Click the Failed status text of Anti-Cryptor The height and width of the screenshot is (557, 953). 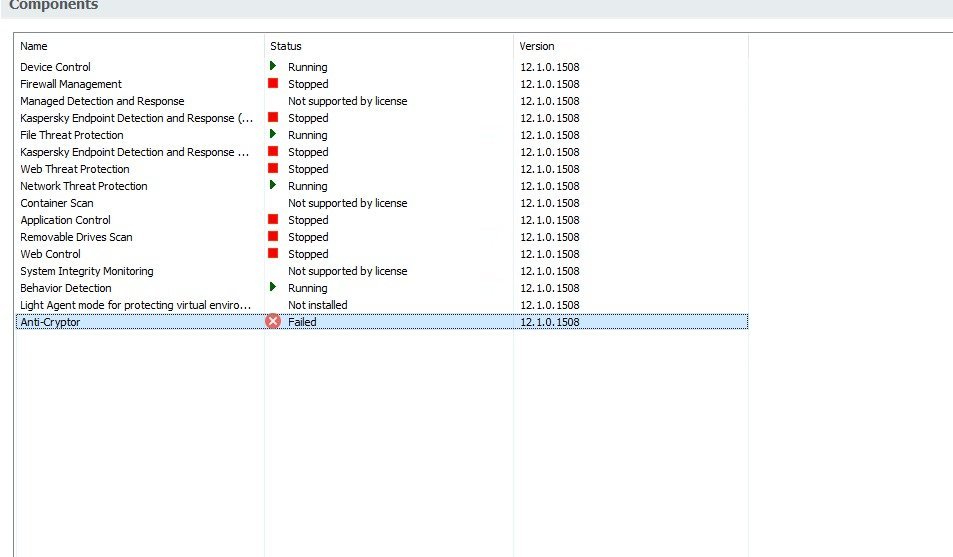[302, 322]
